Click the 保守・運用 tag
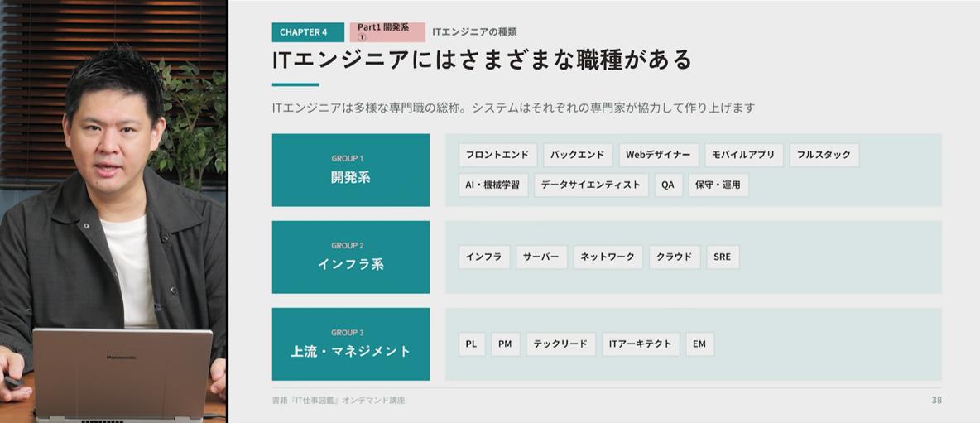Screen dimensions: 980x423 [x=718, y=185]
